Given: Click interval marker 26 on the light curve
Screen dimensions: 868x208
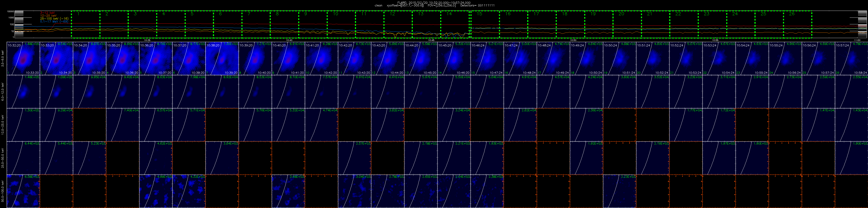Looking at the screenshot, I should [792, 14].
